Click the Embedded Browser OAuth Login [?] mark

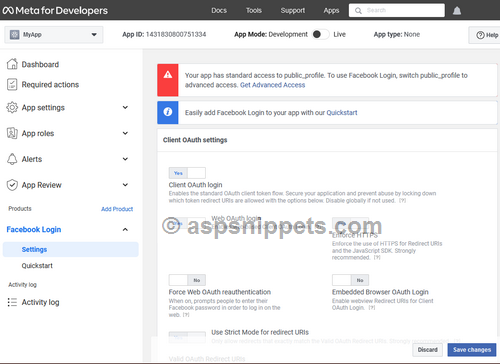tap(371, 308)
